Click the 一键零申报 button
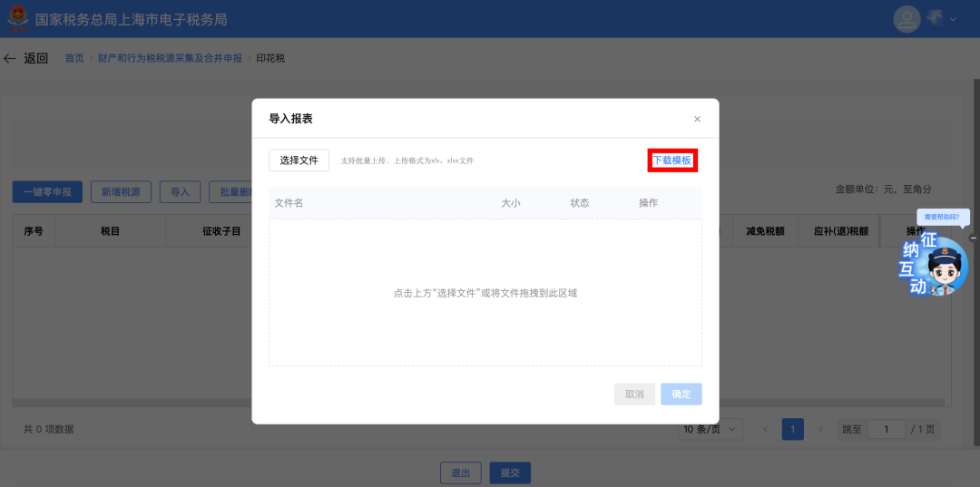The width and height of the screenshot is (980, 487). 47,192
